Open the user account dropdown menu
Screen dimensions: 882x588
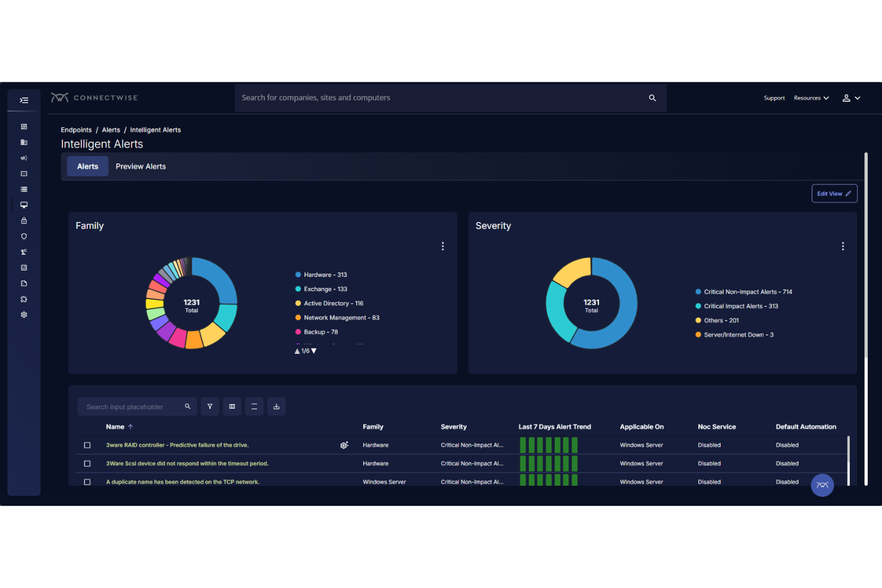[851, 98]
